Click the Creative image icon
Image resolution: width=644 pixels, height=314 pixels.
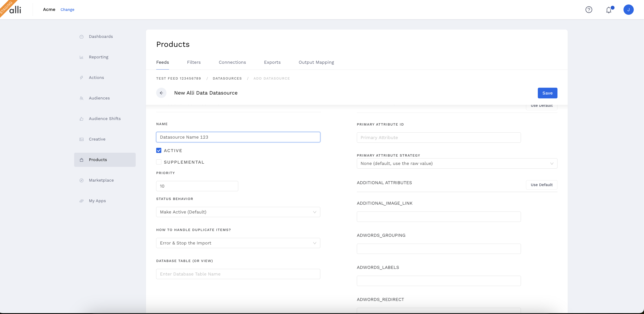pyautogui.click(x=81, y=139)
